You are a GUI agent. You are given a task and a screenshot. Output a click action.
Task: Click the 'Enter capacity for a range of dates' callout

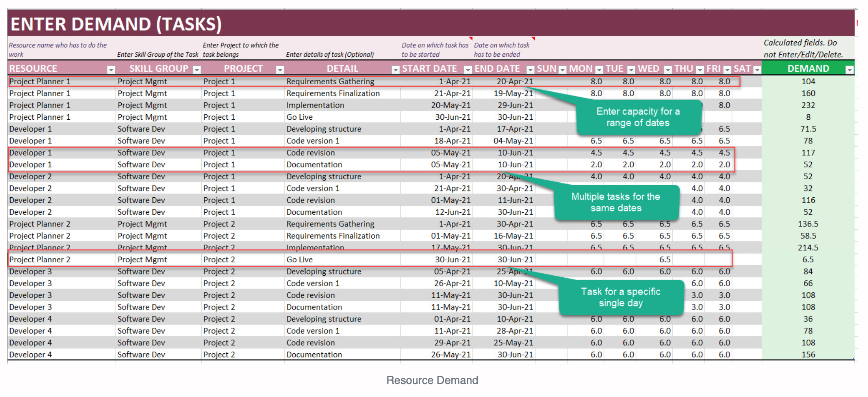pos(638,117)
